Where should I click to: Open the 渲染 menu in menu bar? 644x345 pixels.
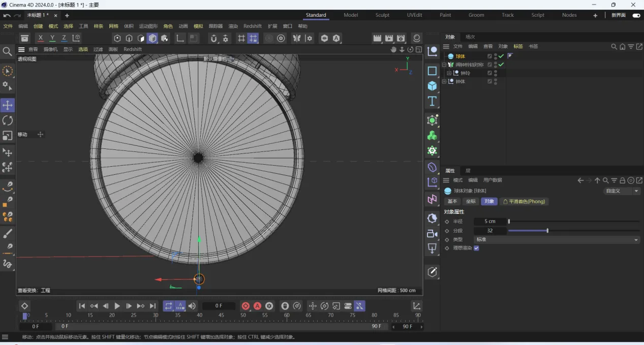(x=233, y=26)
